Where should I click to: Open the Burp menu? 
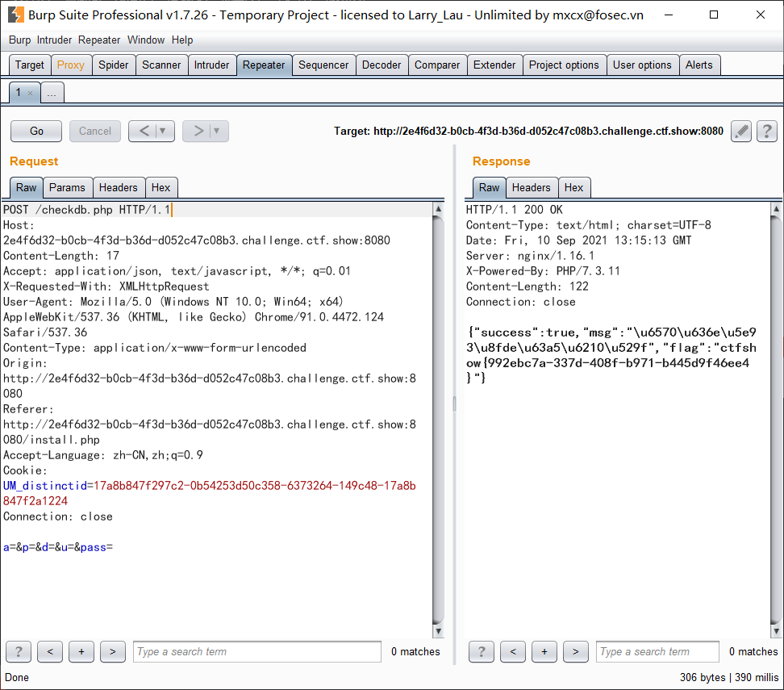[19, 40]
